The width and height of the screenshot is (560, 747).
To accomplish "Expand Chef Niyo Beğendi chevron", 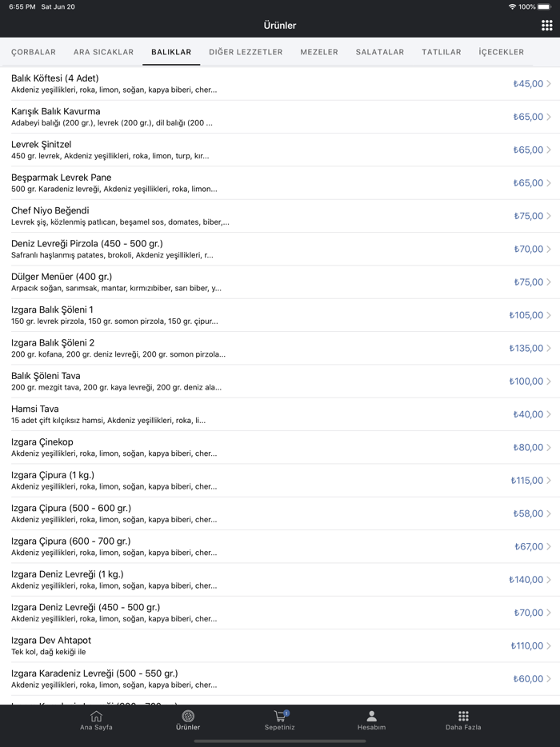I will point(549,216).
